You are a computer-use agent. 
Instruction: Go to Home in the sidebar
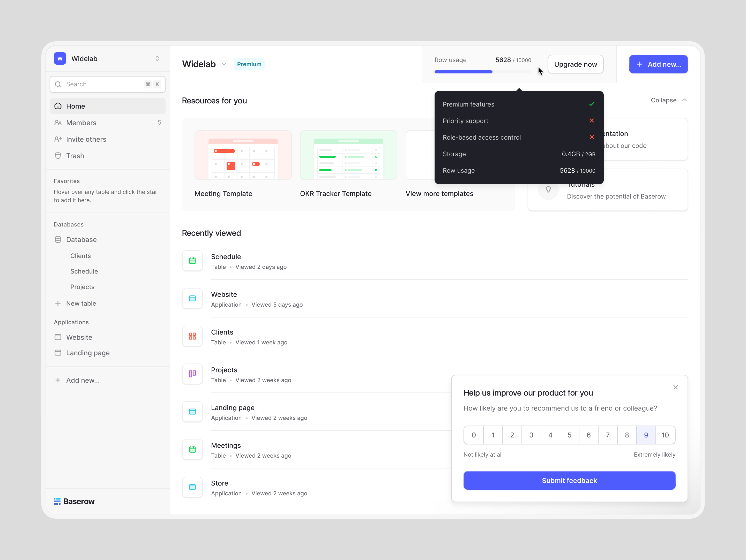pyautogui.click(x=108, y=106)
